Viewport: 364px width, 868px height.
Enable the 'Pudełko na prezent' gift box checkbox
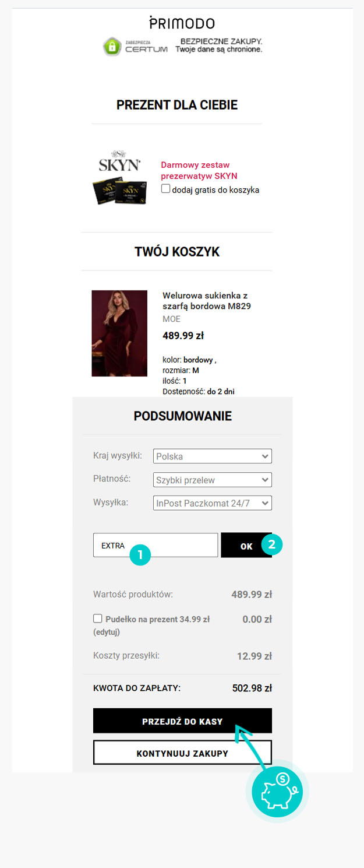[x=98, y=619]
